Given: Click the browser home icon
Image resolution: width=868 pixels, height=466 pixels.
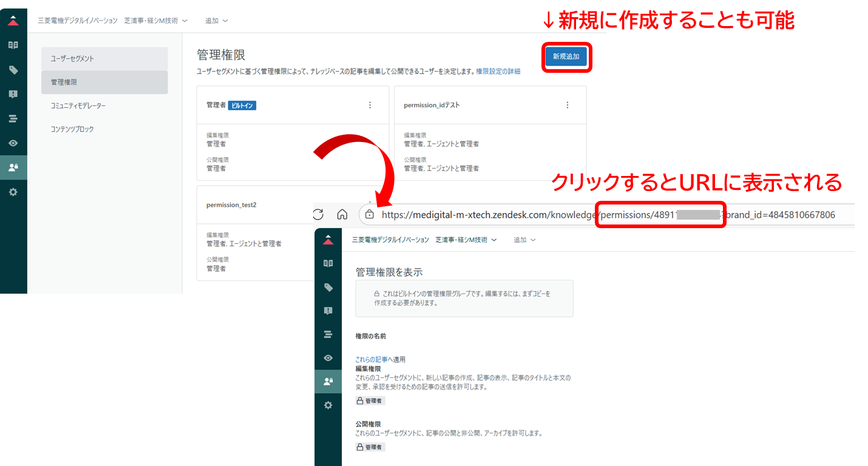Looking at the screenshot, I should tap(342, 214).
